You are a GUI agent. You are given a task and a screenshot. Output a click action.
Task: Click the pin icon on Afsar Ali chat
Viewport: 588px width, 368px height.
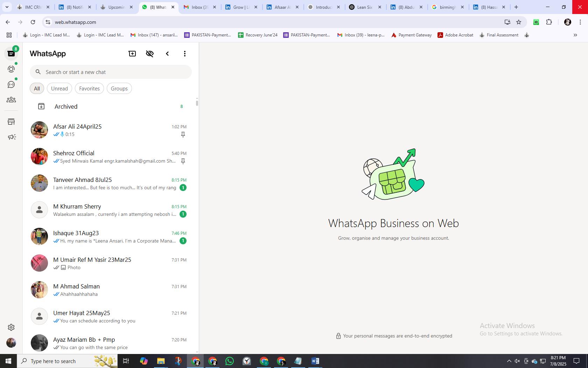[x=183, y=135]
